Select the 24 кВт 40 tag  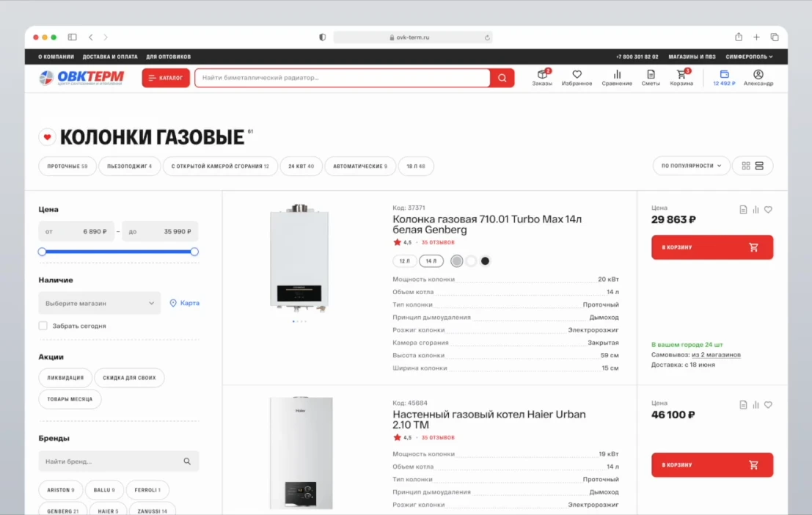[x=301, y=167]
